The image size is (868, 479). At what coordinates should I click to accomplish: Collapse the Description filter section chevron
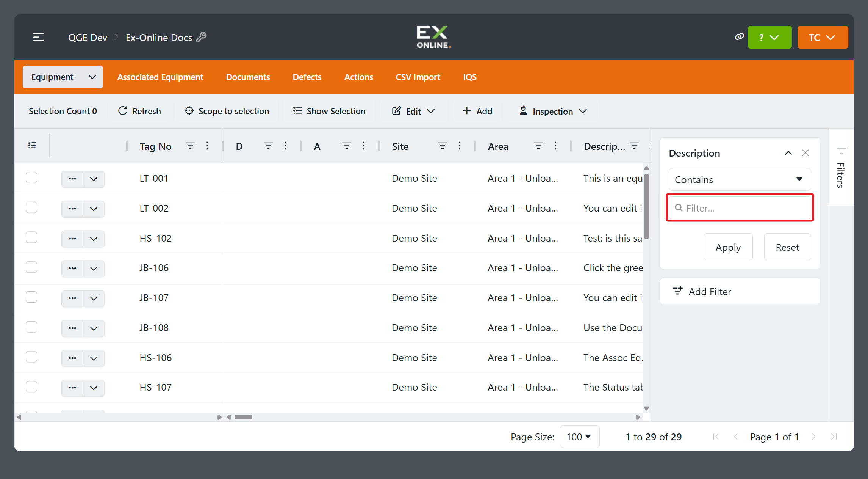click(x=788, y=153)
